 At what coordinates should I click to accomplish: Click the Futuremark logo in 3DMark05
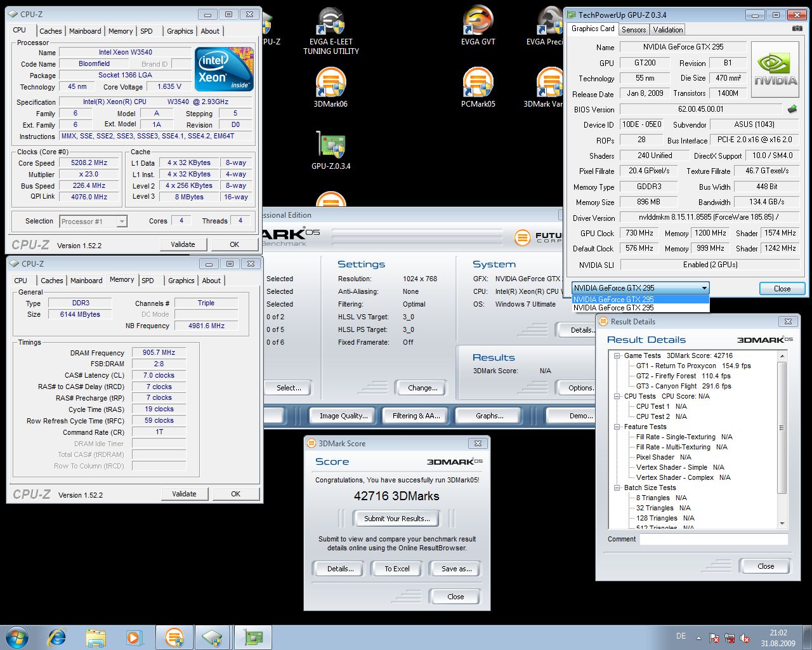coord(538,237)
